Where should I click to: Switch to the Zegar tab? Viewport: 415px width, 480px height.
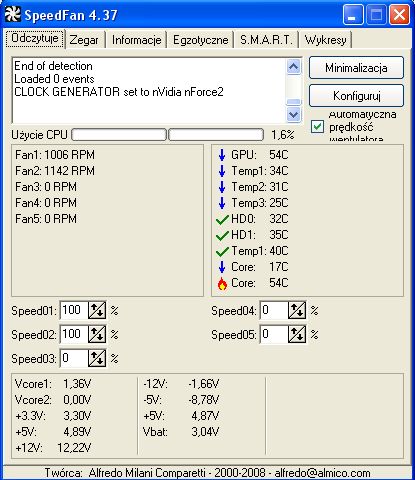[x=84, y=40]
